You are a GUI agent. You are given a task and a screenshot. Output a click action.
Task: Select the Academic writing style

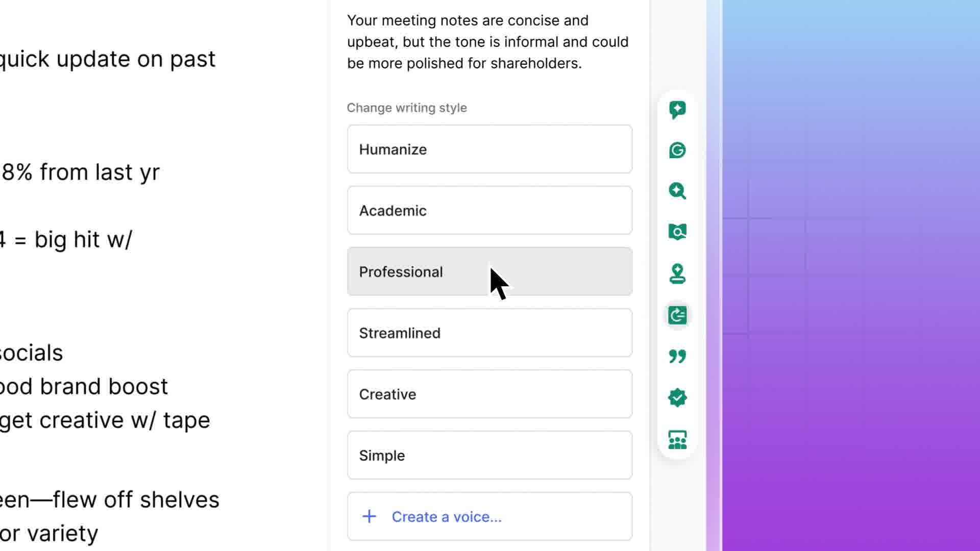point(489,211)
